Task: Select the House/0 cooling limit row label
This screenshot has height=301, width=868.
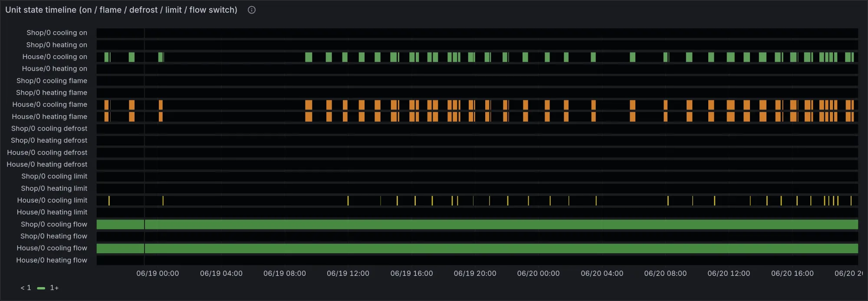Action: 52,200
